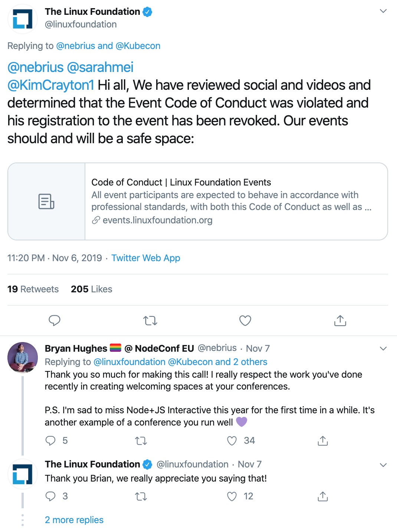Reply to Bryan Hughes' tweet with 5 replies
The width and height of the screenshot is (397, 532).
point(50,441)
